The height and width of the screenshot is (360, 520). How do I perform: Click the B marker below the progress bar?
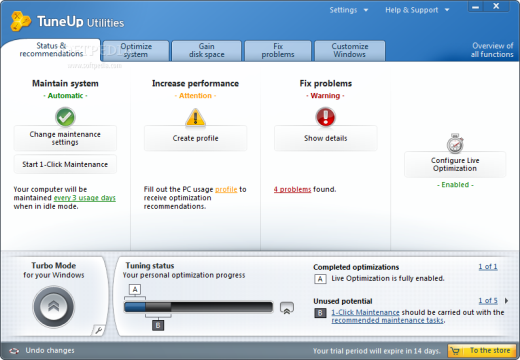[158, 325]
